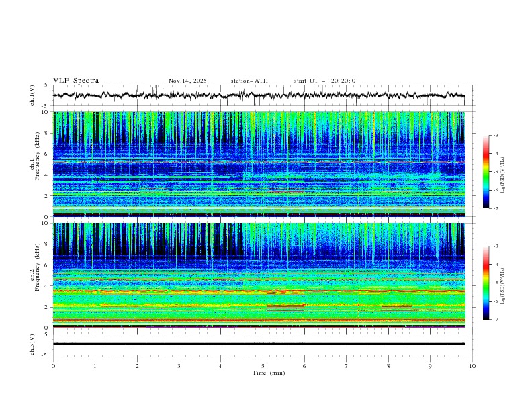Click the ch.3 flat black waveform trace
This screenshot has width=532, height=411.
(x=259, y=344)
